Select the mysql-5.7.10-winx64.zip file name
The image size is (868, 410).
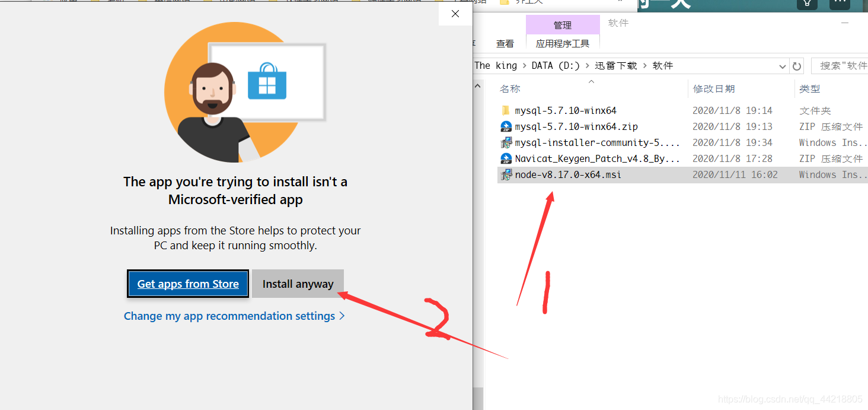point(576,126)
